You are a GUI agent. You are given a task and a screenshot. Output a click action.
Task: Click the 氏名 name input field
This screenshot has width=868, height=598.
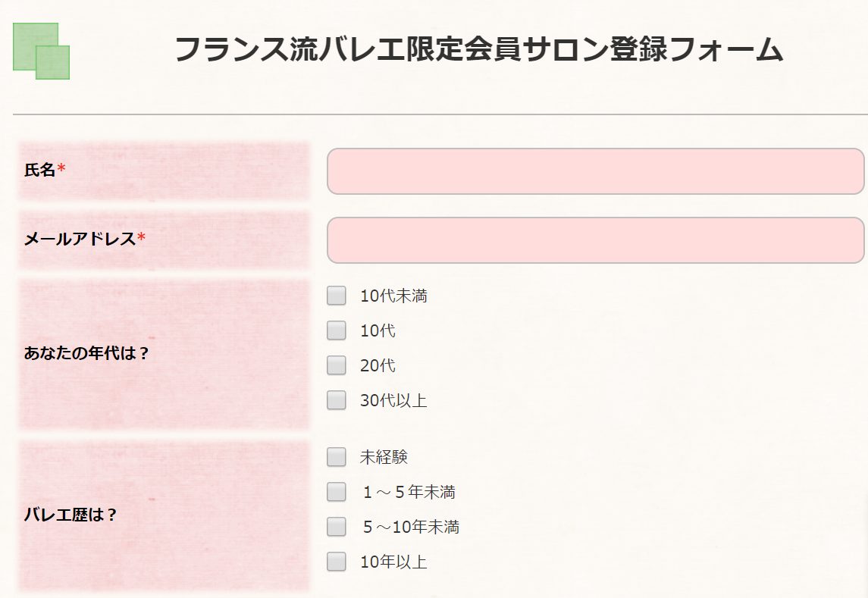tap(596, 171)
